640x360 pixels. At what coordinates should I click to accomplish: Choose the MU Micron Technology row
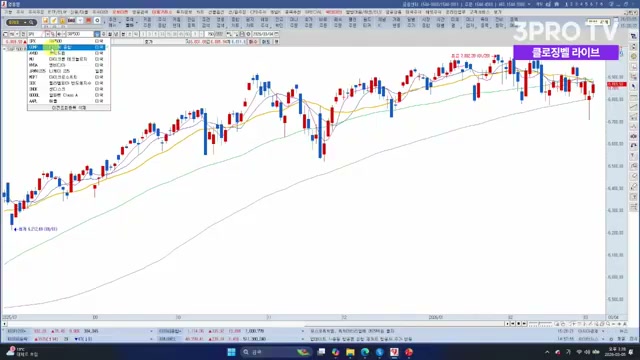(x=68, y=59)
